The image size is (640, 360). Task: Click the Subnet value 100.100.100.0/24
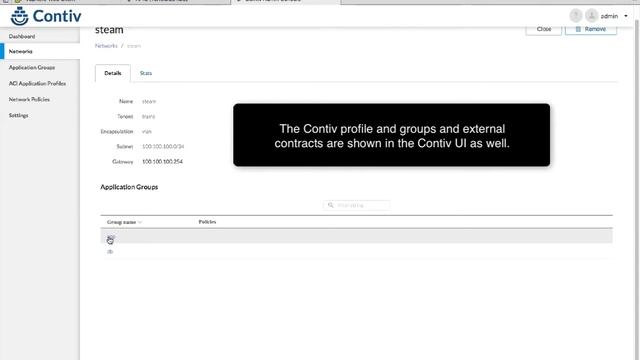[163, 146]
